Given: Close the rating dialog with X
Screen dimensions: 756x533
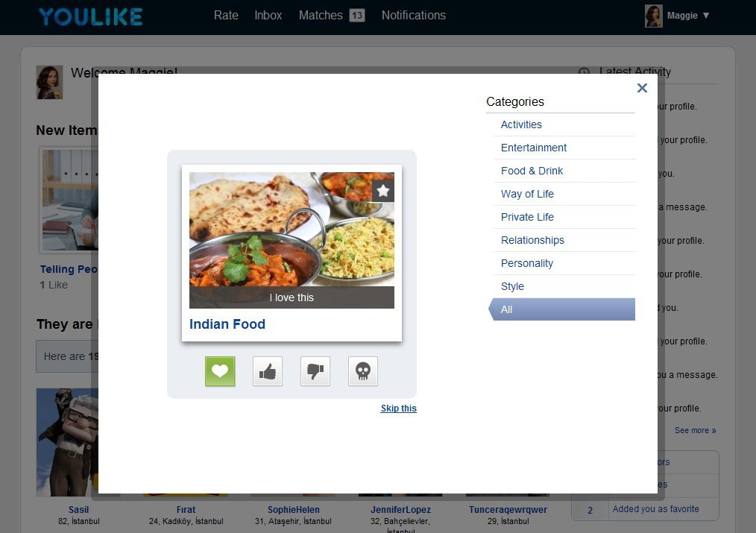Looking at the screenshot, I should [x=642, y=88].
